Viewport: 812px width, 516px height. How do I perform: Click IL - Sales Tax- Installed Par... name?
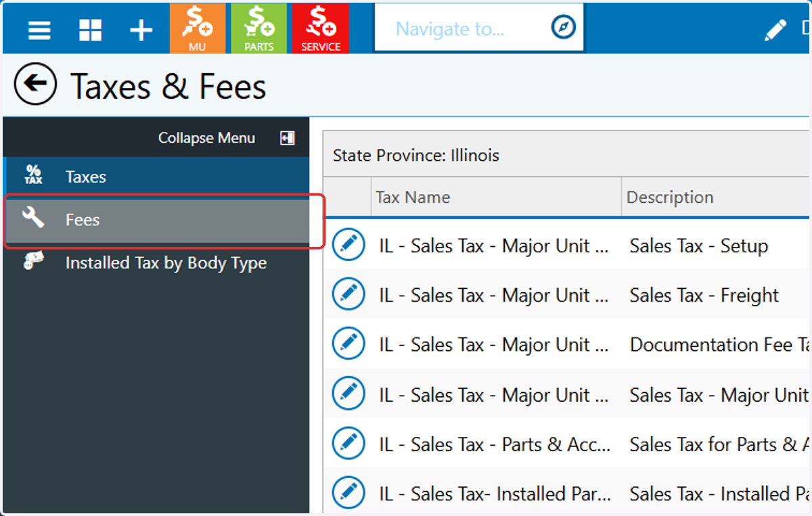[495, 494]
